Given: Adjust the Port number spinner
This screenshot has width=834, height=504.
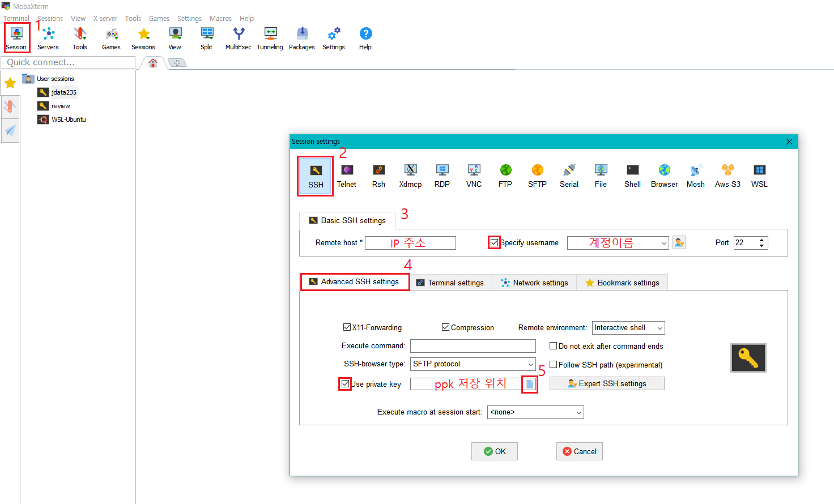Looking at the screenshot, I should click(x=762, y=243).
